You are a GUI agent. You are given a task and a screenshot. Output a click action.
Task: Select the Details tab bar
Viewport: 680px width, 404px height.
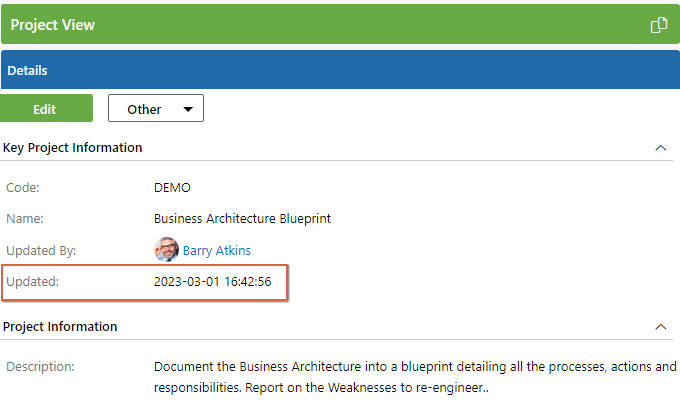click(x=340, y=70)
